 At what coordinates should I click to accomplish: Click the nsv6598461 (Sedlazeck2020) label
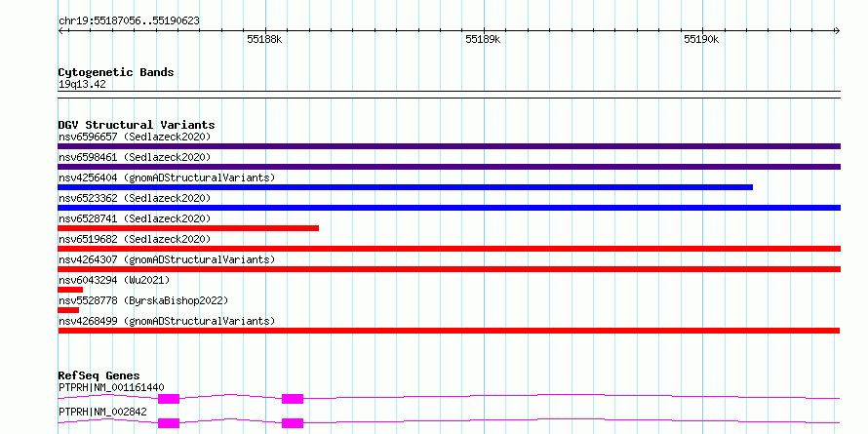[x=135, y=157]
